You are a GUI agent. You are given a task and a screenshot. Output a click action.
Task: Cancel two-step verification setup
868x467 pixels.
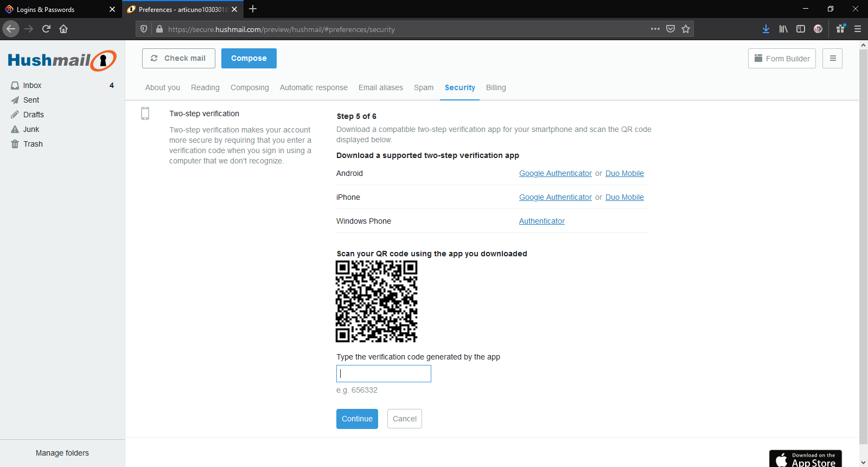405,419
